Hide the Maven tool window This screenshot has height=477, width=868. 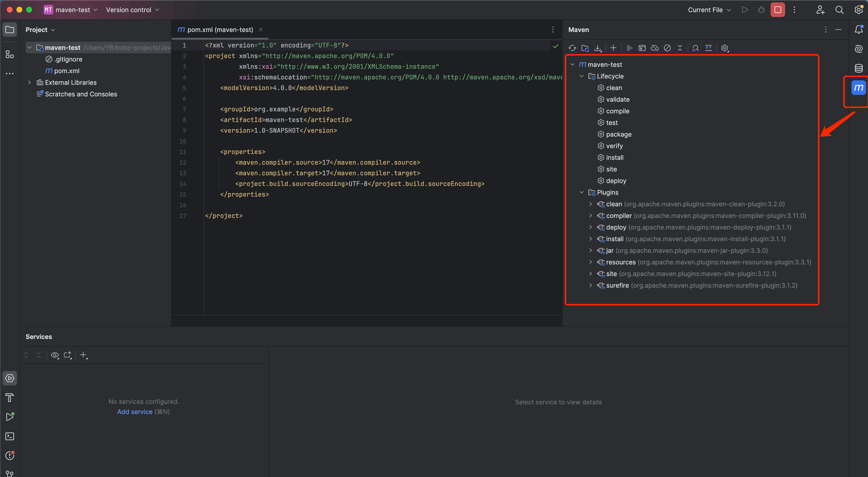(838, 30)
